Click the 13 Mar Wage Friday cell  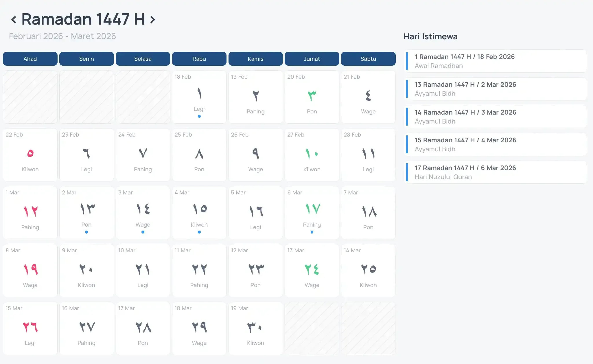pos(312,271)
